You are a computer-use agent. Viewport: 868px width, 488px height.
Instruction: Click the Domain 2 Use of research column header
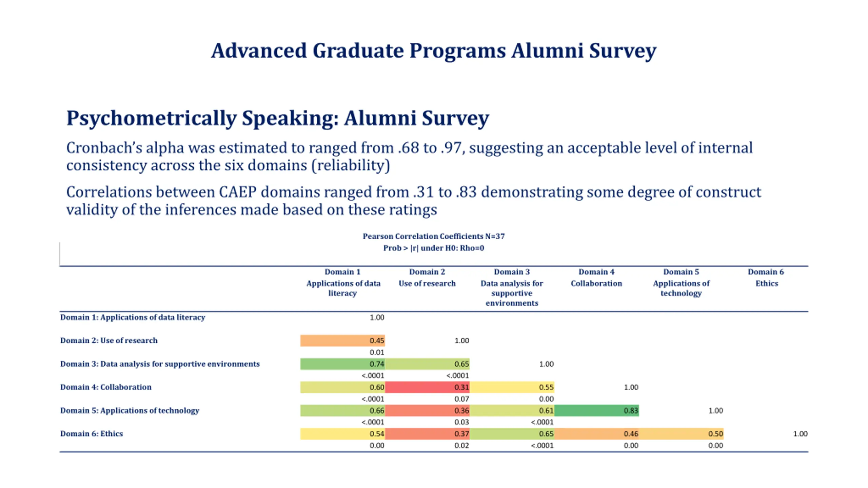click(x=427, y=278)
